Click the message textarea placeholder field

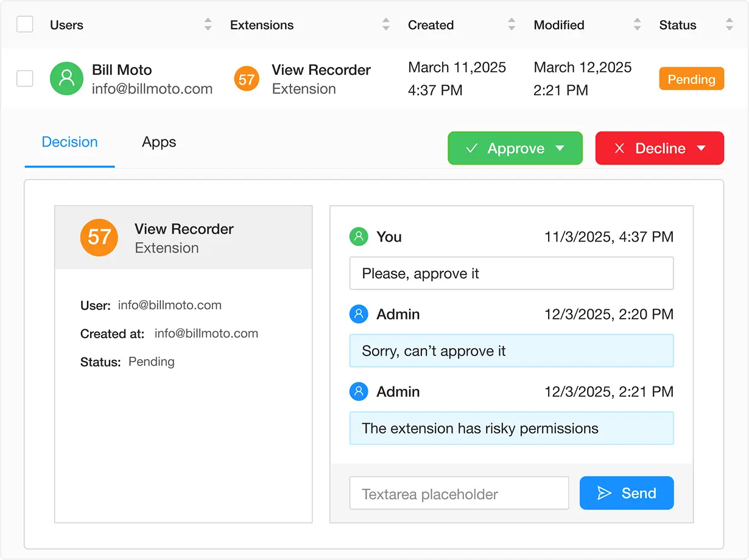point(459,493)
